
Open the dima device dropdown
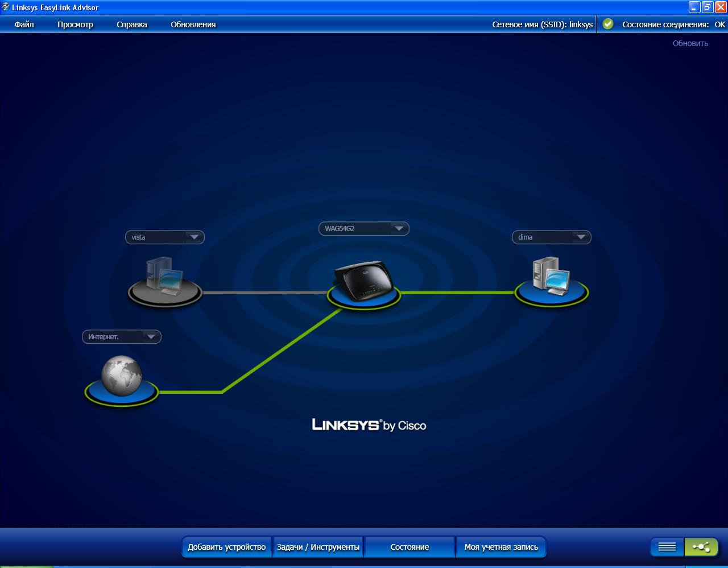[x=581, y=237]
